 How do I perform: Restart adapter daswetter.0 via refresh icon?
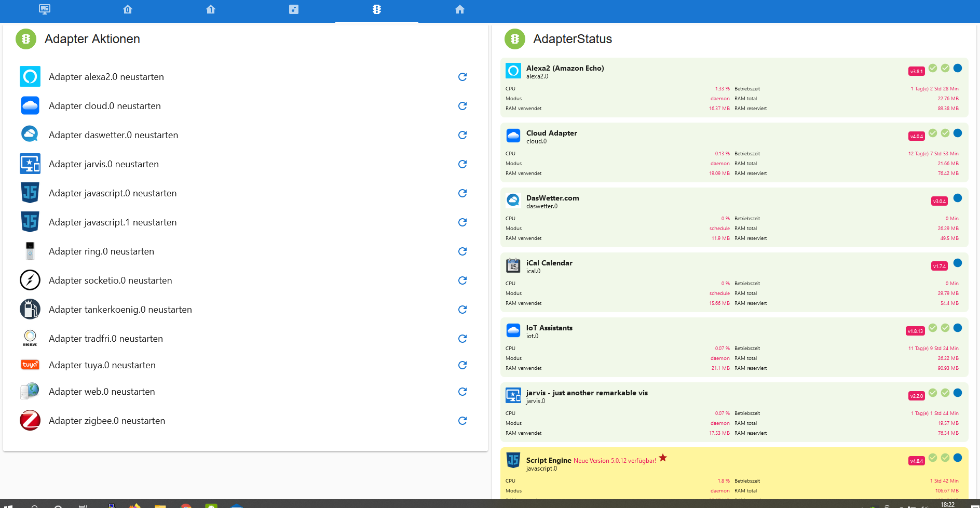click(462, 135)
